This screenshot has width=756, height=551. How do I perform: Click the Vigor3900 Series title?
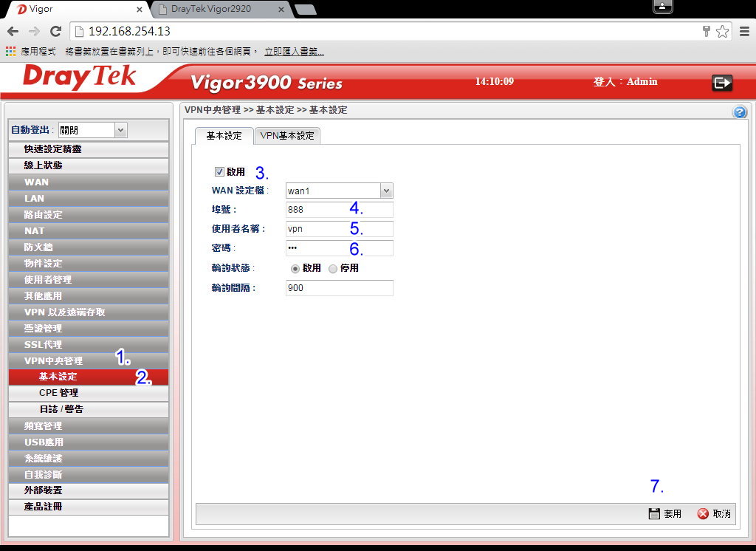tap(267, 83)
